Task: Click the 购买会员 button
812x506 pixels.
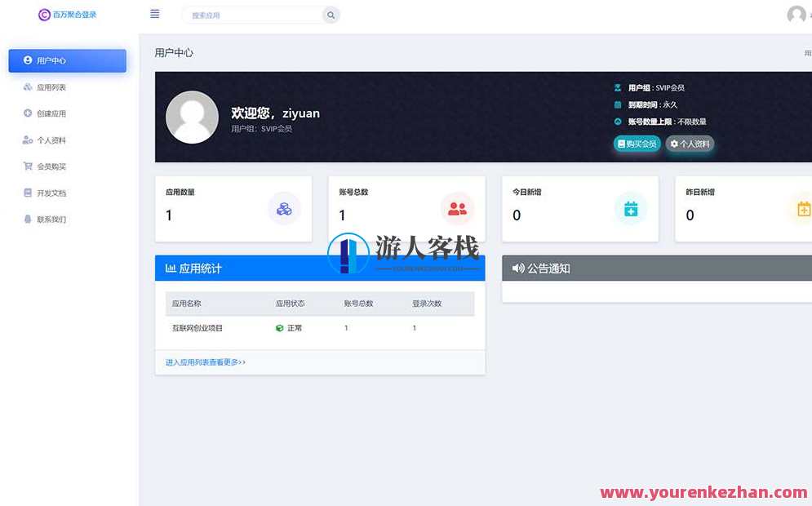Action: pos(636,143)
